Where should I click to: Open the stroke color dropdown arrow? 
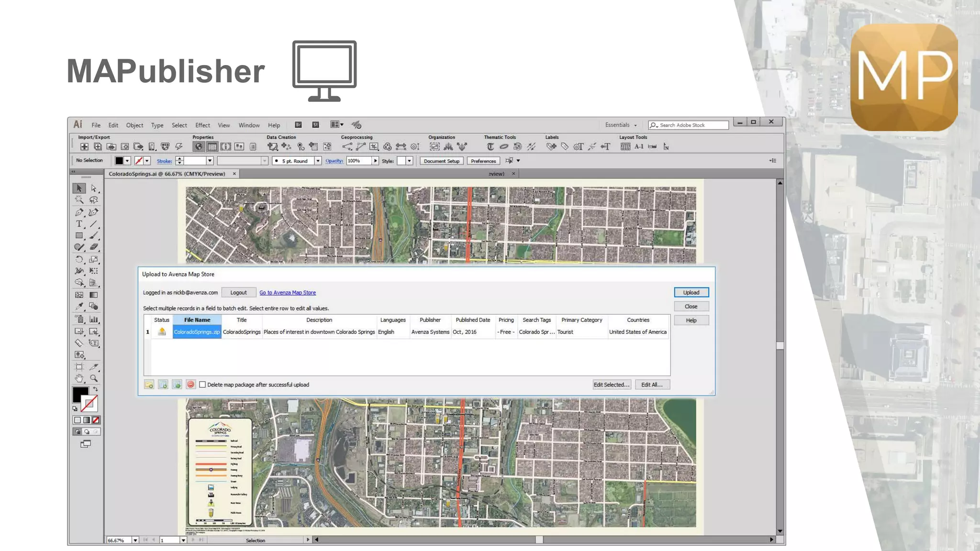[x=147, y=161]
